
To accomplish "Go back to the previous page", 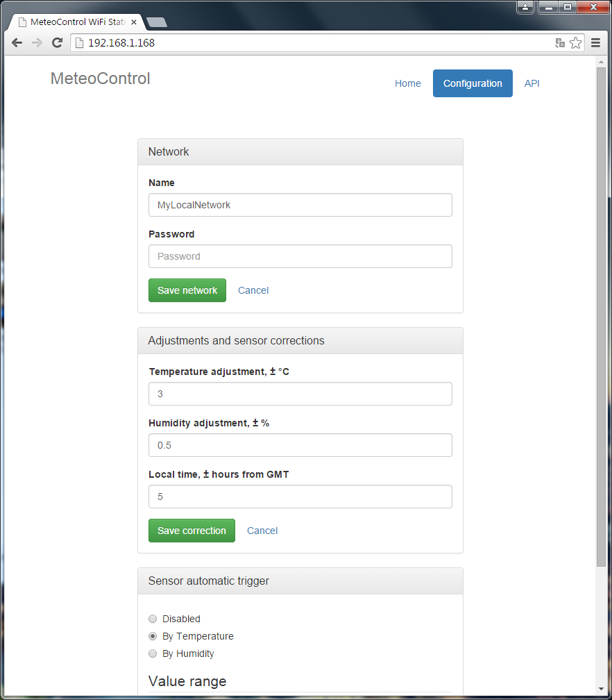I will point(17,43).
